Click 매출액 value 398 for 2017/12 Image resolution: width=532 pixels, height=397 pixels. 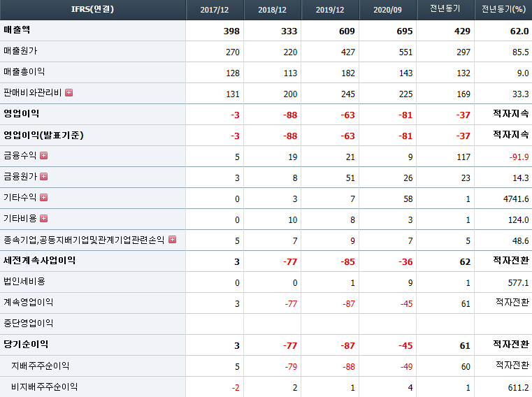[x=231, y=31]
